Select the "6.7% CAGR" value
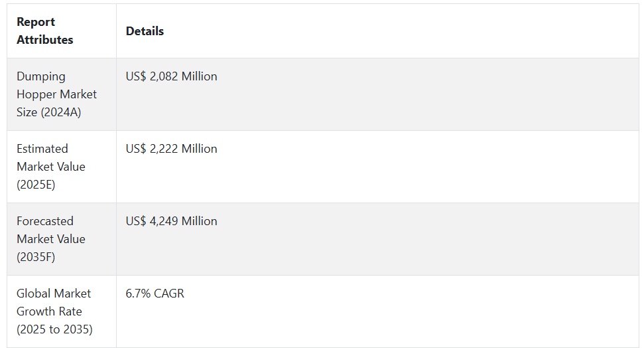Screen dimensions: 644x348 [x=155, y=294]
